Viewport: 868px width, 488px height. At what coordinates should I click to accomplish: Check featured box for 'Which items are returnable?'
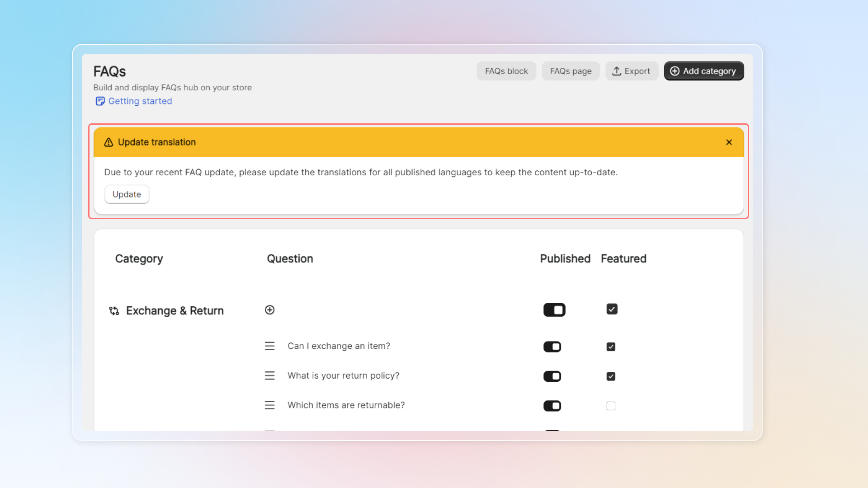[x=611, y=406]
